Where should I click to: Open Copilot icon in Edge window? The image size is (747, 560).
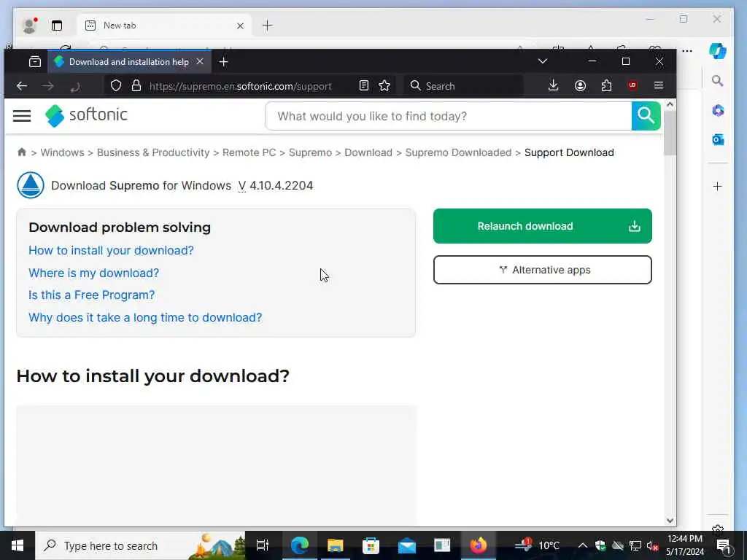pos(718,50)
